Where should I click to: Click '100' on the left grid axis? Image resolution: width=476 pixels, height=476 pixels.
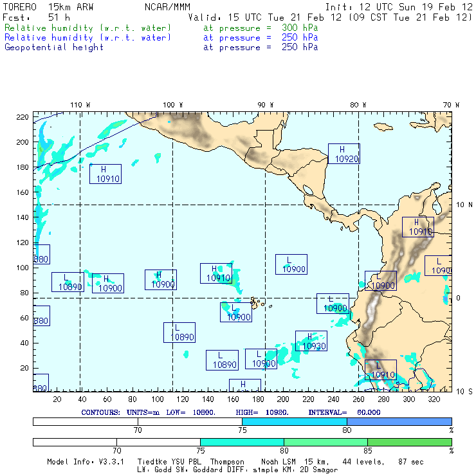click(23, 268)
